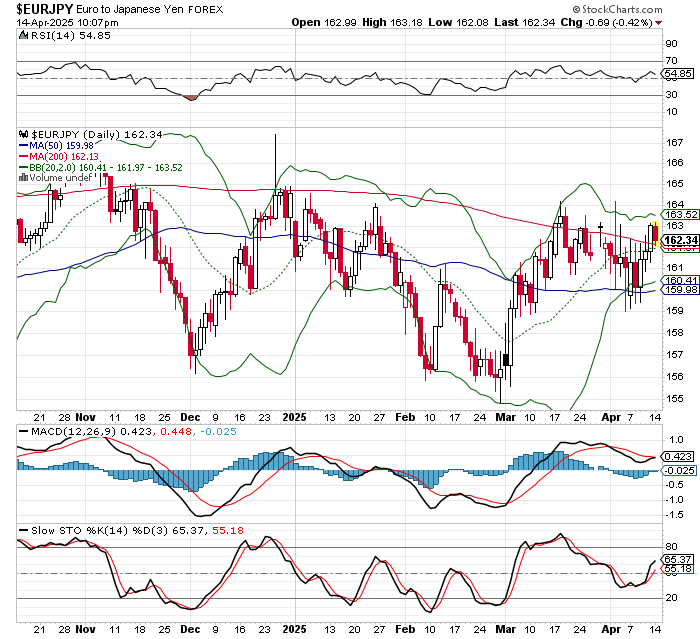Click the 54.85 RSI value tag

[x=679, y=74]
